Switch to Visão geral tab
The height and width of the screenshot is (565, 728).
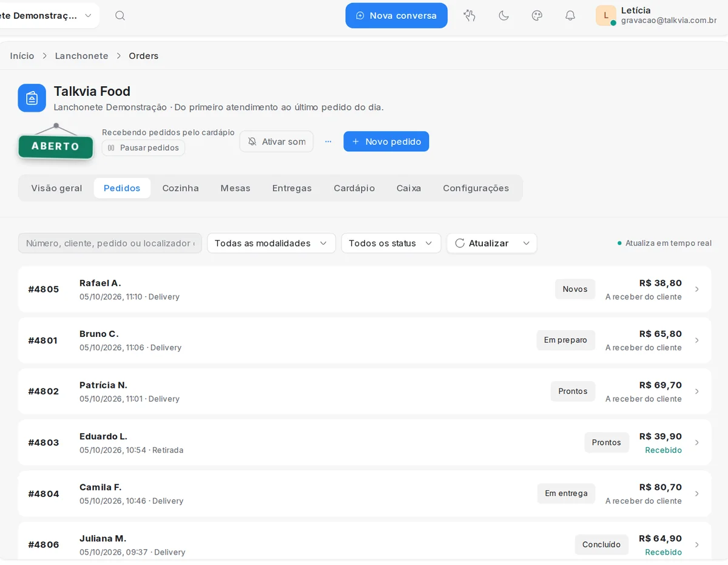(x=56, y=188)
